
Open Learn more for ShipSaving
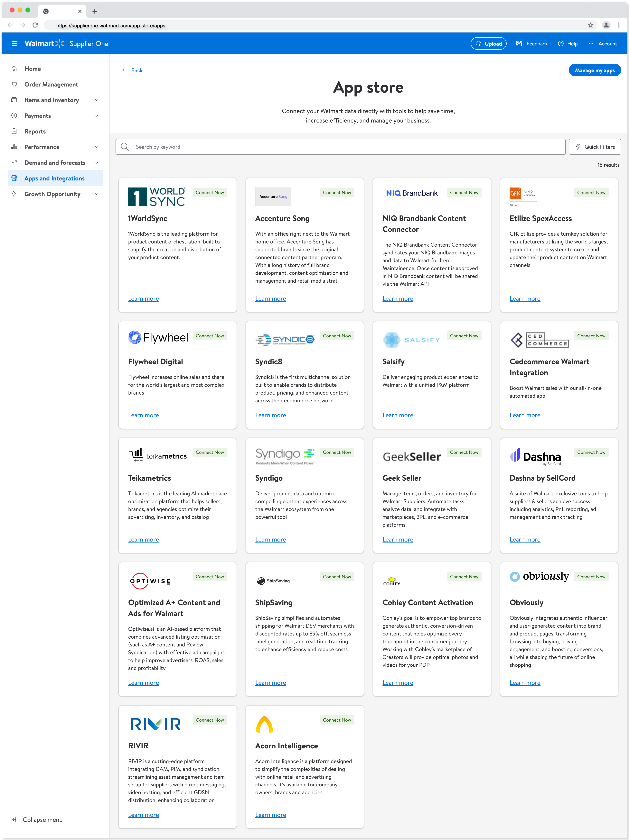(x=271, y=682)
